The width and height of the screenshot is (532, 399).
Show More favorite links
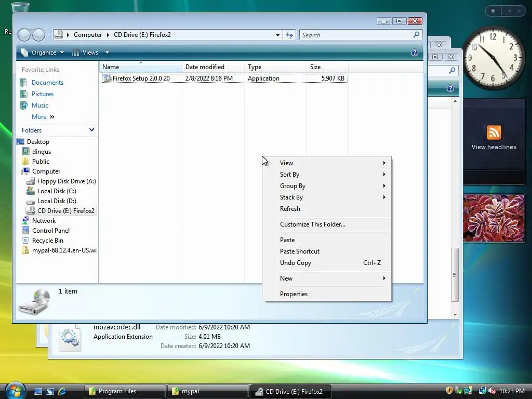point(43,117)
